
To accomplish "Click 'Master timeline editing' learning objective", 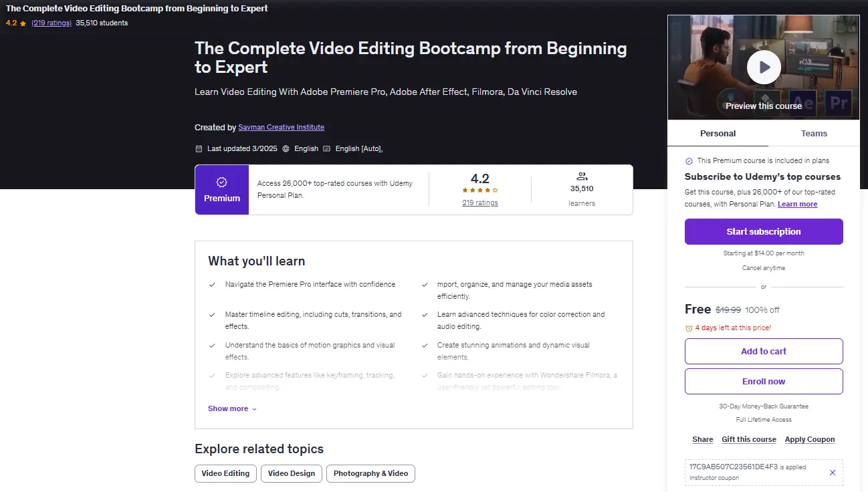I will click(x=314, y=320).
